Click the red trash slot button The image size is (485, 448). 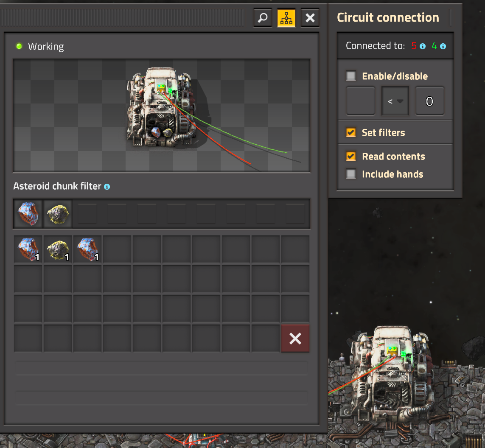point(295,339)
